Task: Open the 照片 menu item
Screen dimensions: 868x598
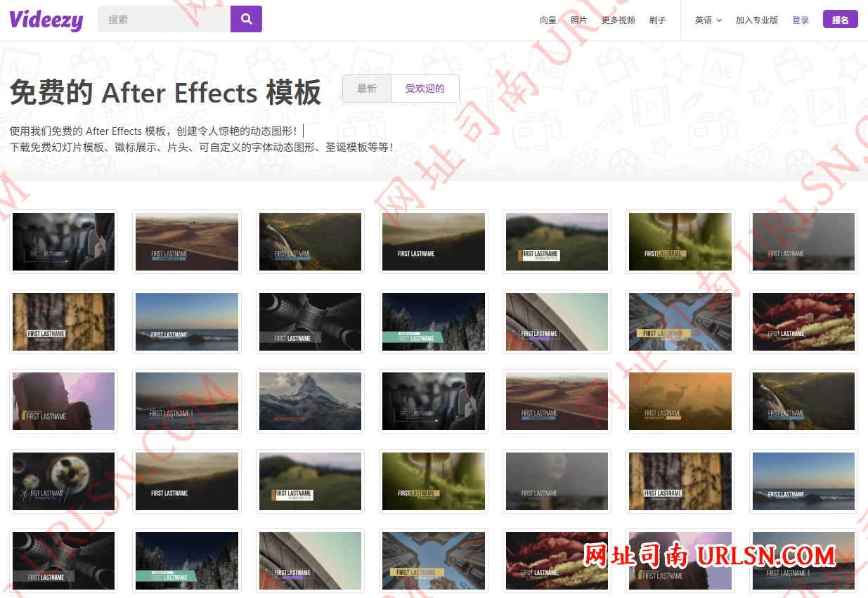Action: point(579,20)
